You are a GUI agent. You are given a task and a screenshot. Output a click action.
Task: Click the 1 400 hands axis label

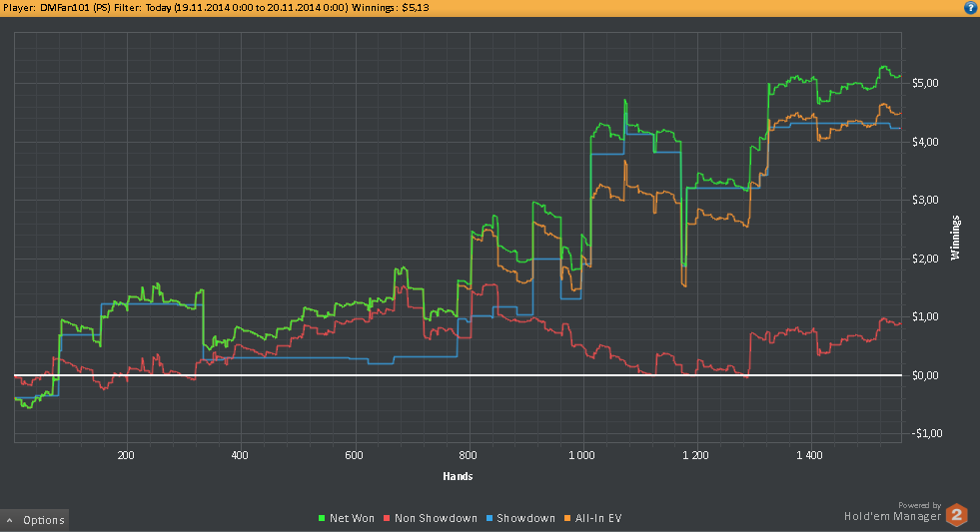(809, 455)
